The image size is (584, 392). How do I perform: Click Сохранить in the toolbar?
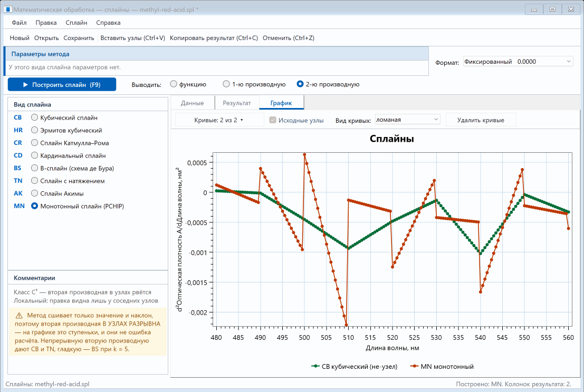click(x=79, y=38)
